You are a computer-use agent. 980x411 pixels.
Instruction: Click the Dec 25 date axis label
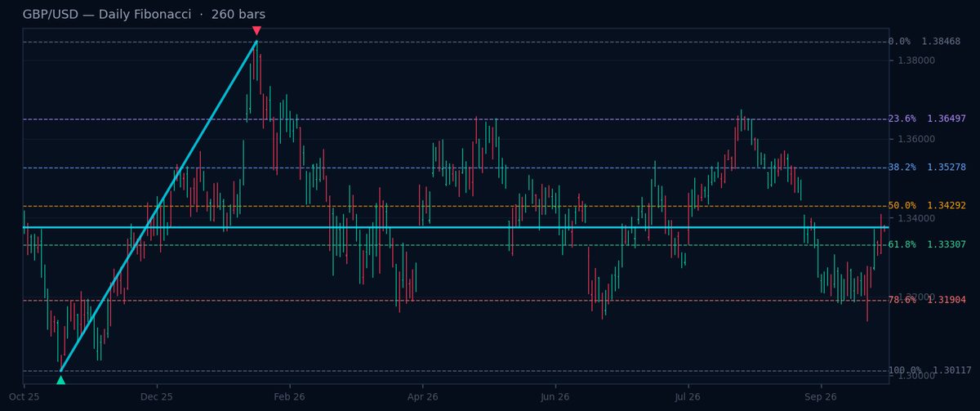pos(157,397)
